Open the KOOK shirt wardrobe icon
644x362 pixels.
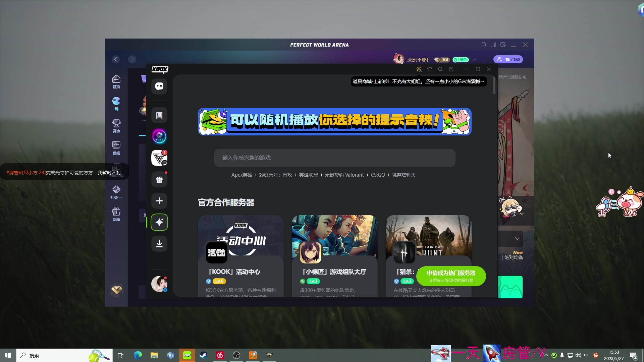[x=430, y=69]
